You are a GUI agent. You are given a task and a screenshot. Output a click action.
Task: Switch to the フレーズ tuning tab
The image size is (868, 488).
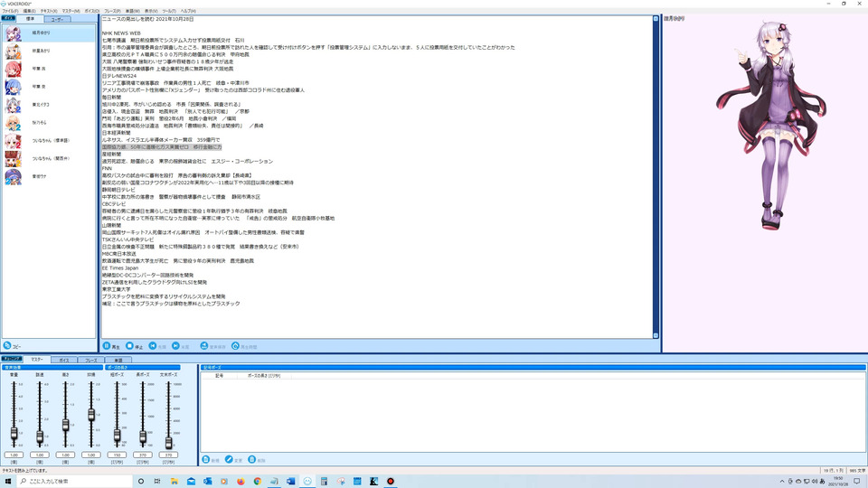point(90,361)
